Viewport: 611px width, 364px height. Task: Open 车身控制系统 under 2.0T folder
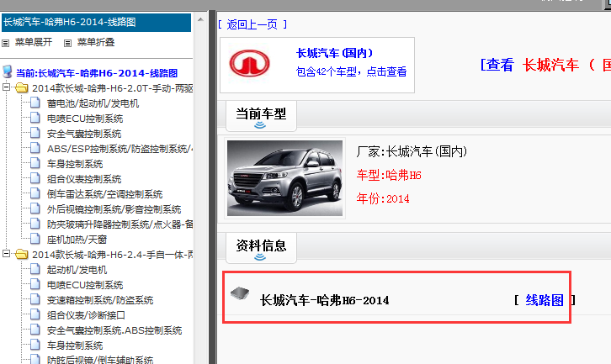tap(75, 164)
